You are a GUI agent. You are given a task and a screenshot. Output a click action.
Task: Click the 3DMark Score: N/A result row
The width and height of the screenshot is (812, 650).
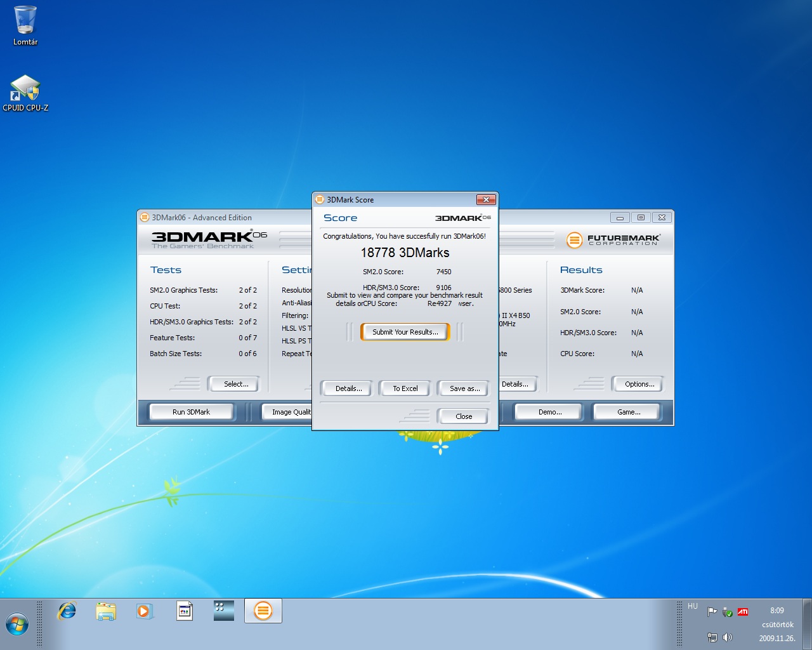(601, 290)
